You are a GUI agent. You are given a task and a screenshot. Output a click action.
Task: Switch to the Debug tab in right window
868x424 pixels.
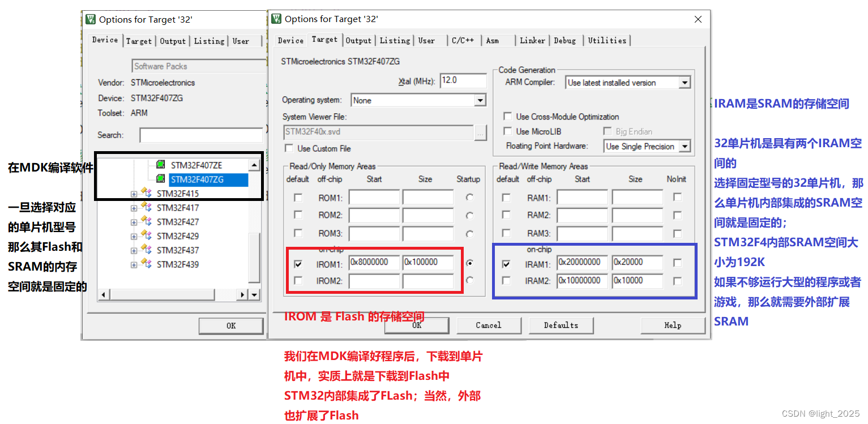pyautogui.click(x=565, y=41)
